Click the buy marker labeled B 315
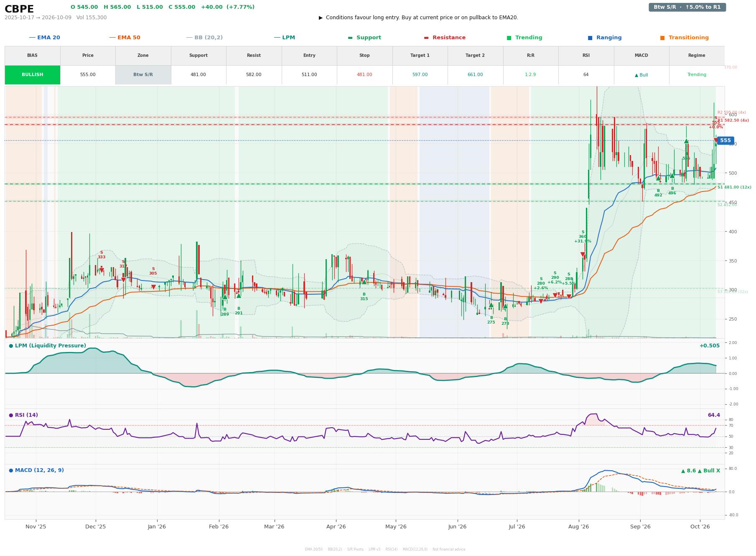Screen dimensions: 756x556 tap(364, 282)
